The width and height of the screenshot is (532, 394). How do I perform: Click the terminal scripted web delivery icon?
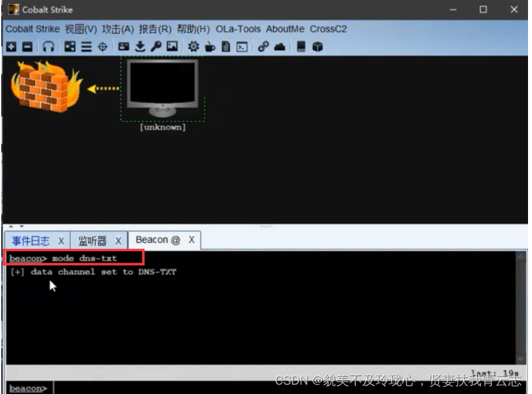pos(242,46)
